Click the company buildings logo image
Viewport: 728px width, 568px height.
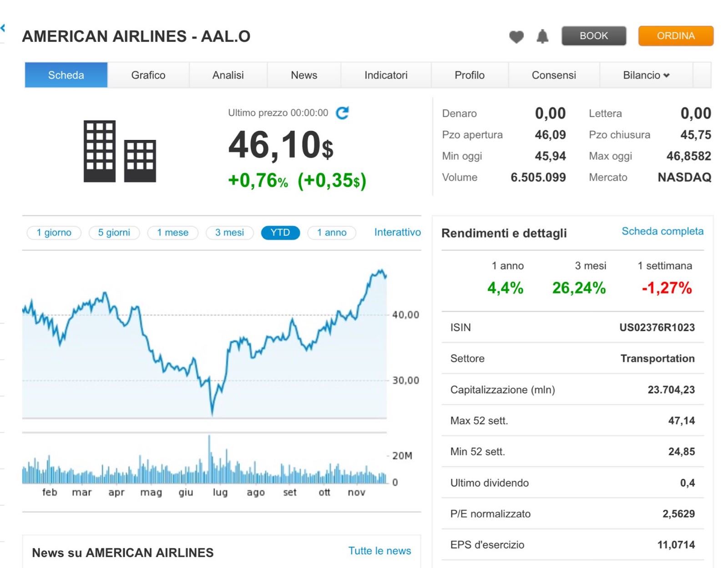tap(120, 151)
